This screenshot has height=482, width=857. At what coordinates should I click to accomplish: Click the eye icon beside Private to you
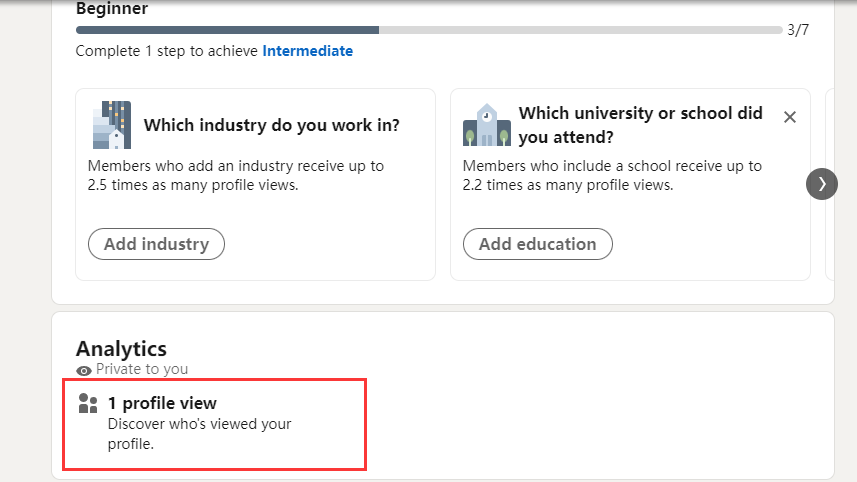(84, 370)
